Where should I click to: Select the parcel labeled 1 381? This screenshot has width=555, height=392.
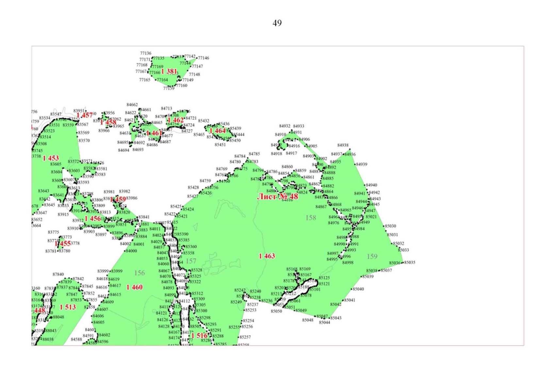coord(169,71)
